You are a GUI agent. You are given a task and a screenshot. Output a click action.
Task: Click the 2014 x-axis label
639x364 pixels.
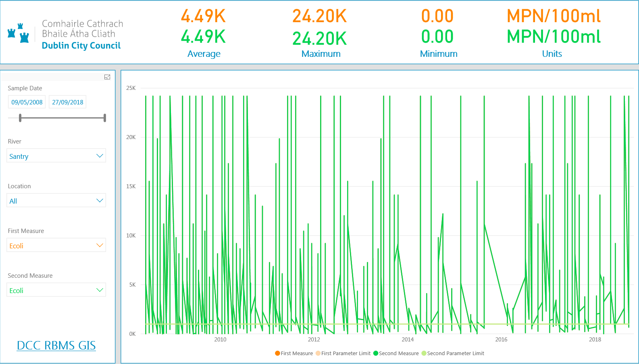coord(408,339)
